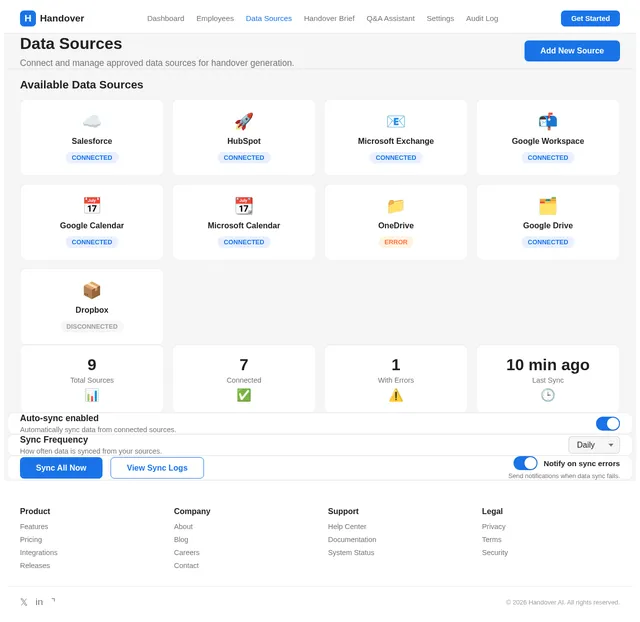Screen dimensions: 640x622
Task: Click the HubSpot rocket icon
Action: [x=244, y=121]
